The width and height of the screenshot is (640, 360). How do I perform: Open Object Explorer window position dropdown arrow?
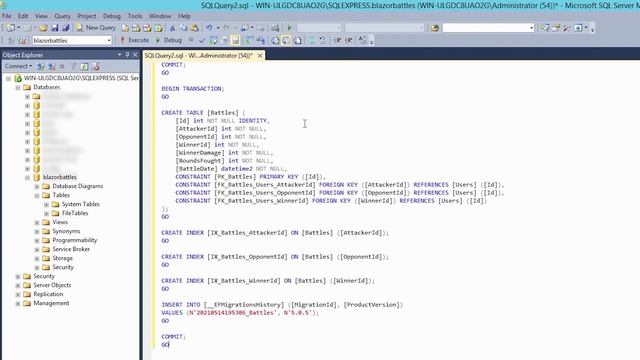pos(120,55)
